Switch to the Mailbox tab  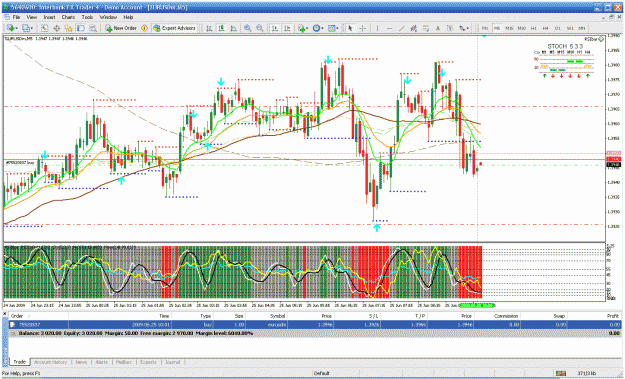pyautogui.click(x=124, y=362)
